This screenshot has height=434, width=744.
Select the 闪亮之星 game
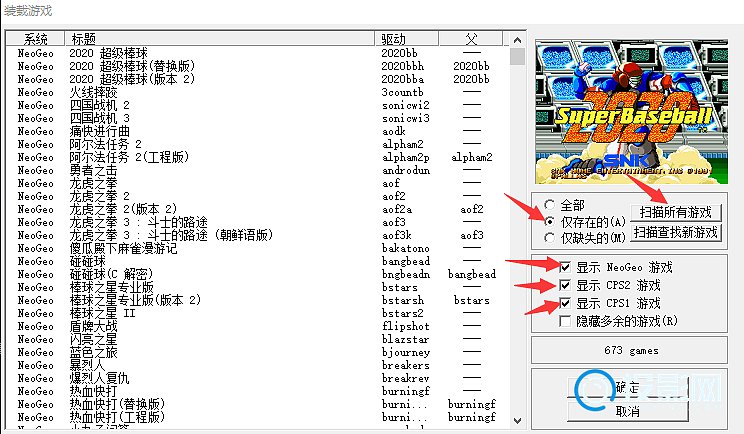(x=257, y=339)
